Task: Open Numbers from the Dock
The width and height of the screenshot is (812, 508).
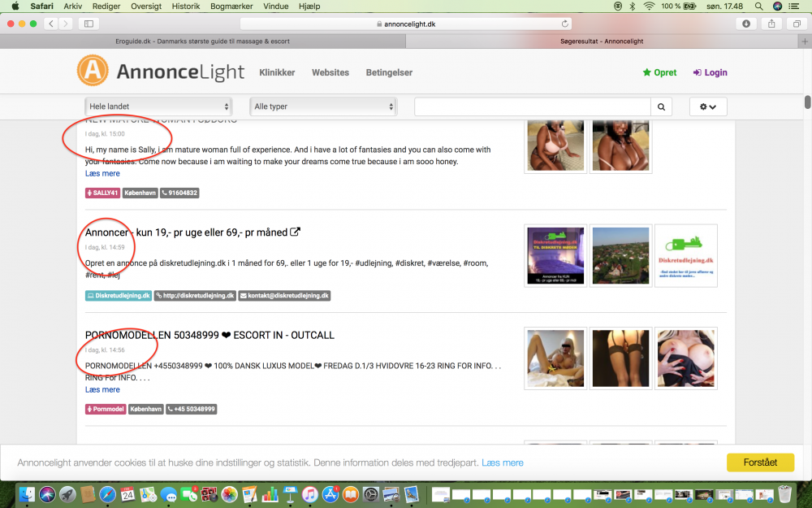Action: pyautogui.click(x=270, y=494)
